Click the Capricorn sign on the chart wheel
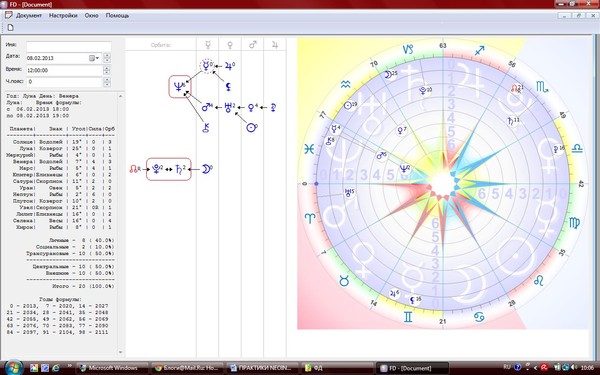600x375 pixels. coord(408,49)
